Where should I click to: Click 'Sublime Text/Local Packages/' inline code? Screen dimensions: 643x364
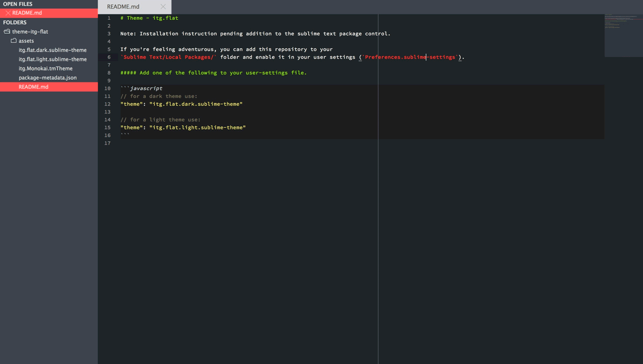[169, 57]
